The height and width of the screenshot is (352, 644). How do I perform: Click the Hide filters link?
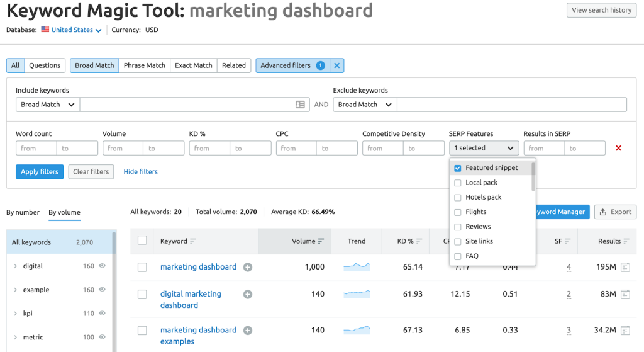[140, 171]
